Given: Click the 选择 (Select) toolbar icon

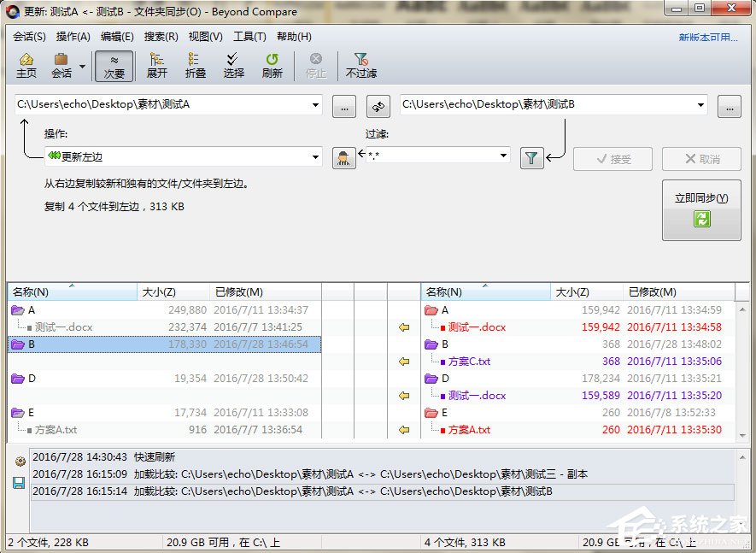Looking at the screenshot, I should point(233,64).
